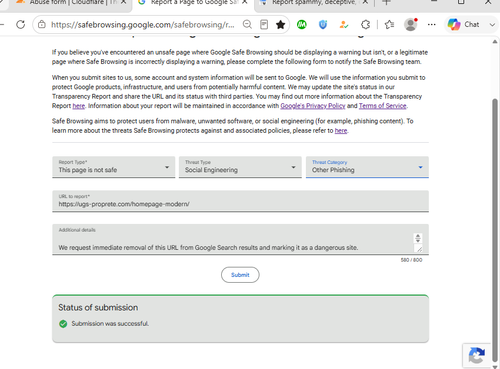Open the Threat Type dropdown
500x369 pixels.
(x=240, y=167)
